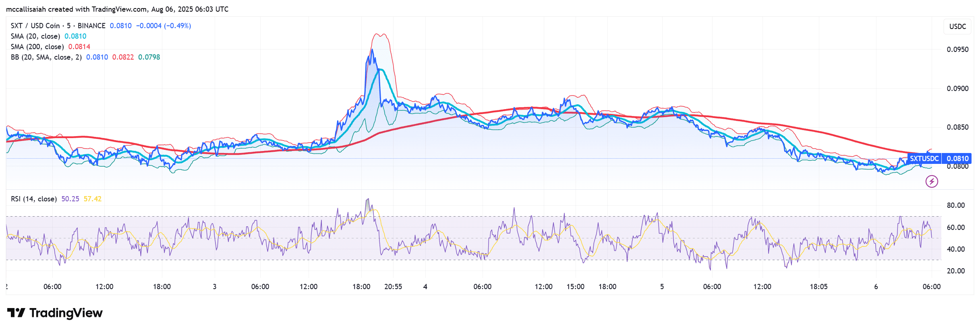The image size is (980, 331).
Task: Select the SMA (200, close) indicator legend
Action: 37,47
